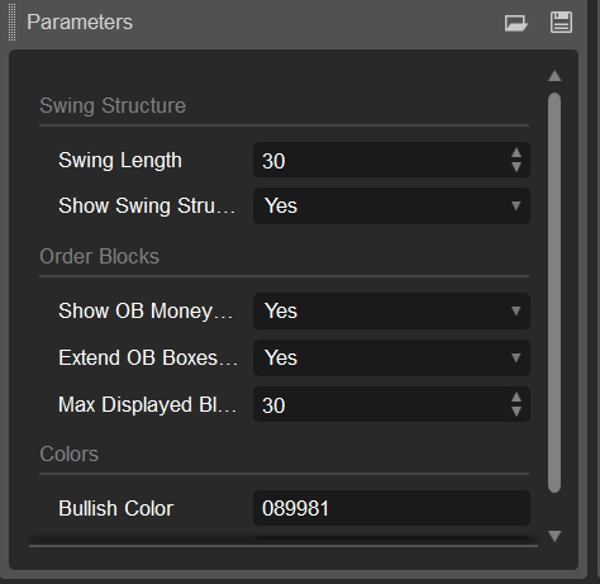600x584 pixels.
Task: Save parameters using the floppy disk icon
Action: tap(561, 22)
